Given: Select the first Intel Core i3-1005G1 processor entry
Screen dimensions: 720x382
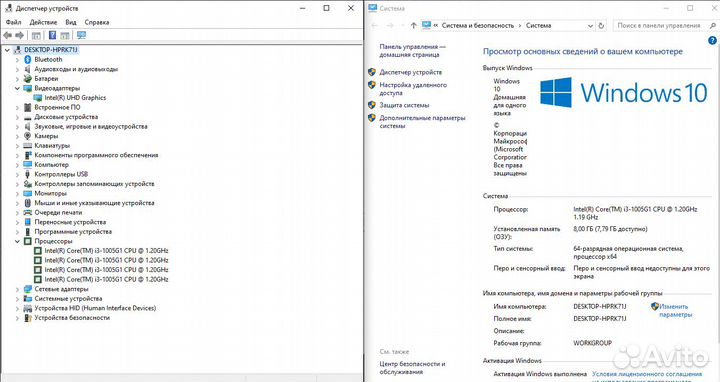Looking at the screenshot, I should [x=106, y=251].
